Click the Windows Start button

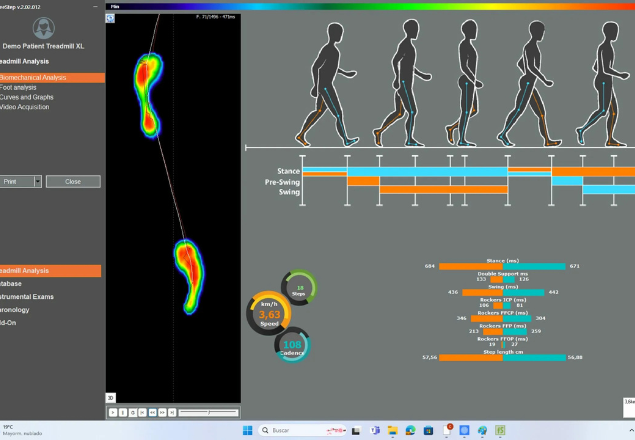pyautogui.click(x=247, y=430)
